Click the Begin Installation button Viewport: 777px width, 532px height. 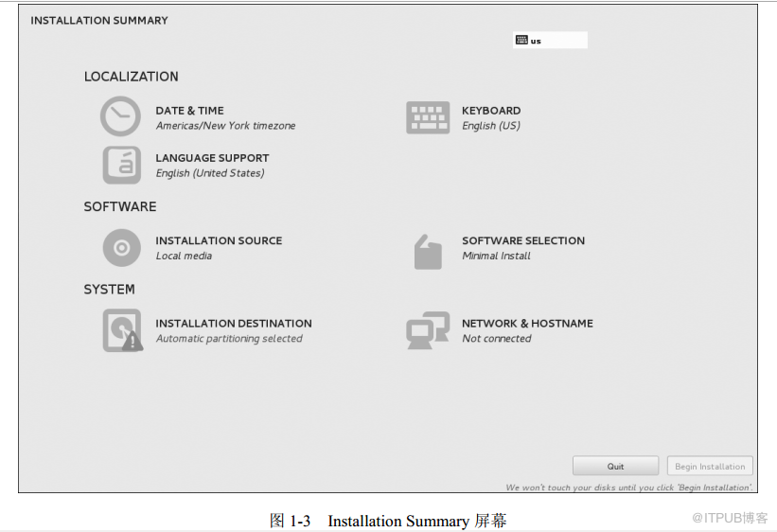click(x=710, y=466)
